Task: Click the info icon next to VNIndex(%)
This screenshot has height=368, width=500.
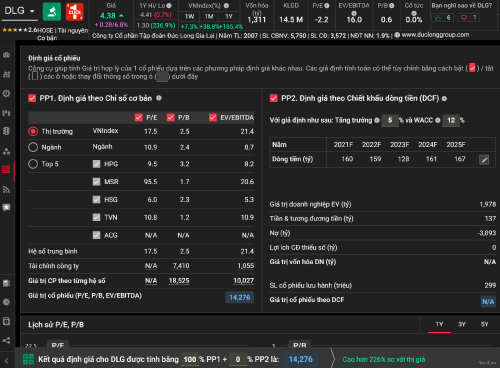Action: point(226,6)
